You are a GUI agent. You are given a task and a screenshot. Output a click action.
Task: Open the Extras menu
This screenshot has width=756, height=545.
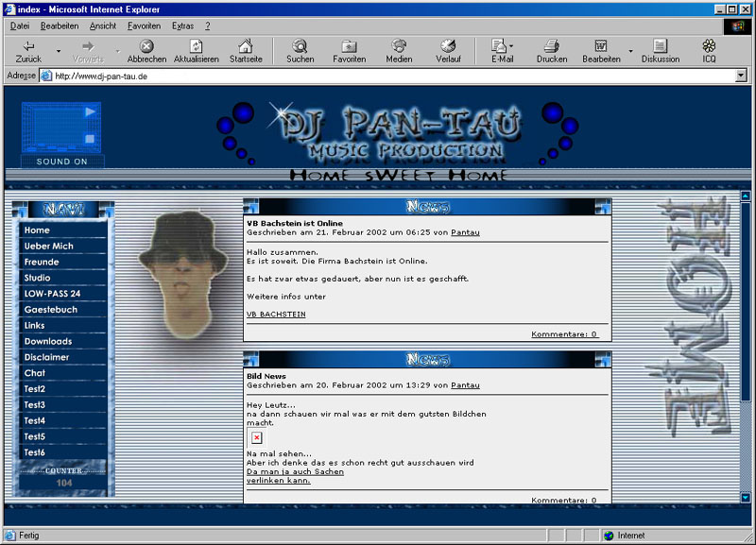click(x=182, y=26)
